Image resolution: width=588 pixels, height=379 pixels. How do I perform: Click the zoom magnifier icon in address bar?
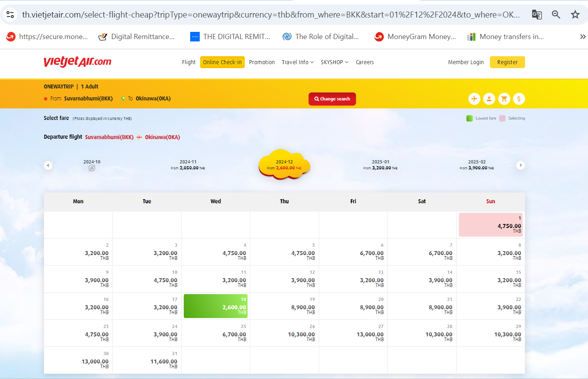coord(556,15)
